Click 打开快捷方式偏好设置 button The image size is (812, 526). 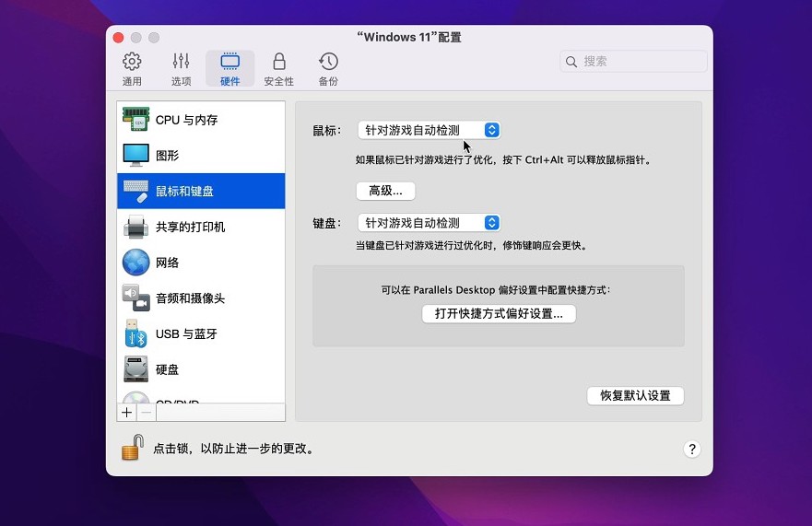(499, 314)
